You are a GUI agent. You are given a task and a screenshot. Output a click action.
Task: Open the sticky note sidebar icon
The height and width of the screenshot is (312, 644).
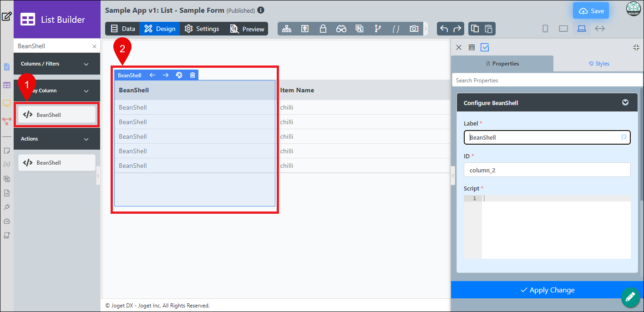[x=6, y=150]
